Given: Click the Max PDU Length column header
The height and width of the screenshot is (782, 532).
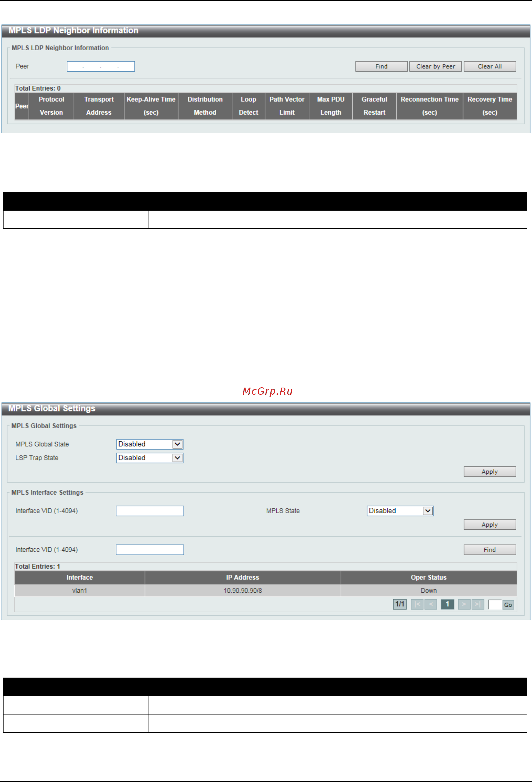Looking at the screenshot, I should pos(331,106).
